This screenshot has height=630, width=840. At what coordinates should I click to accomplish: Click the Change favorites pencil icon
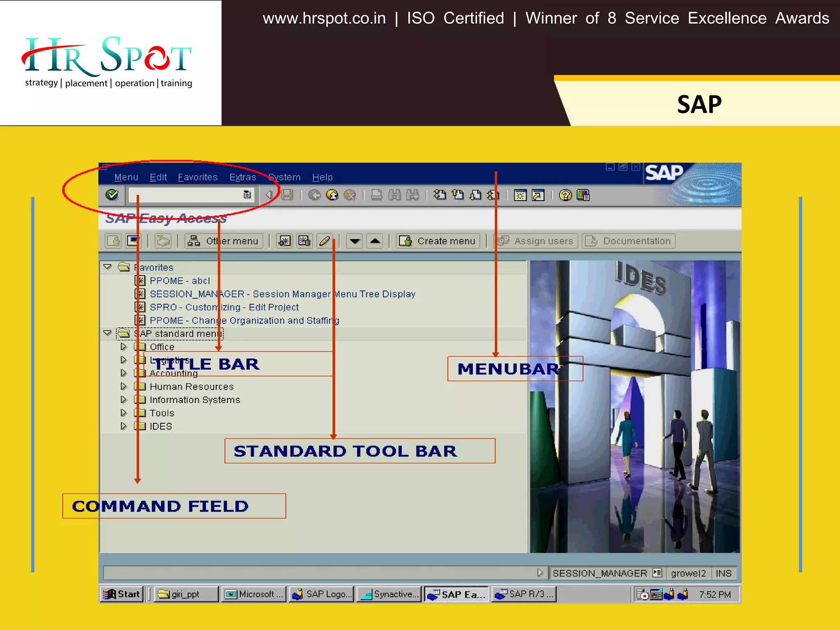pyautogui.click(x=324, y=241)
